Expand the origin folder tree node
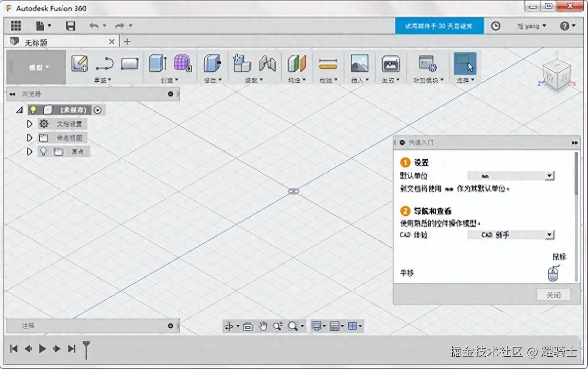The image size is (588, 369). pyautogui.click(x=30, y=152)
